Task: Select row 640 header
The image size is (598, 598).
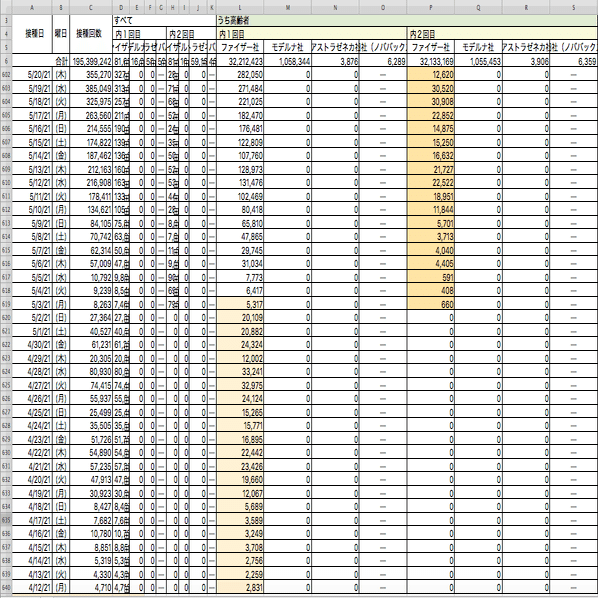Action: coord(6,588)
